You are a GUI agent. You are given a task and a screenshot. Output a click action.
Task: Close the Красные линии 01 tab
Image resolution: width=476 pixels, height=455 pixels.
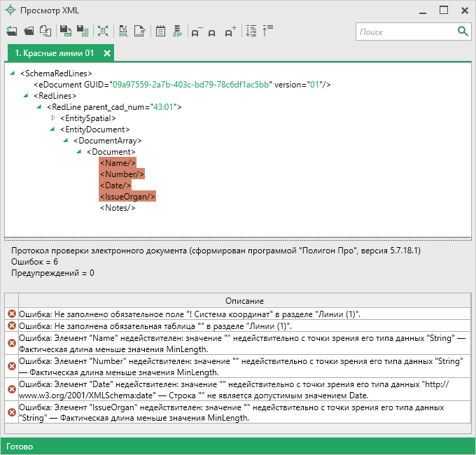click(107, 53)
